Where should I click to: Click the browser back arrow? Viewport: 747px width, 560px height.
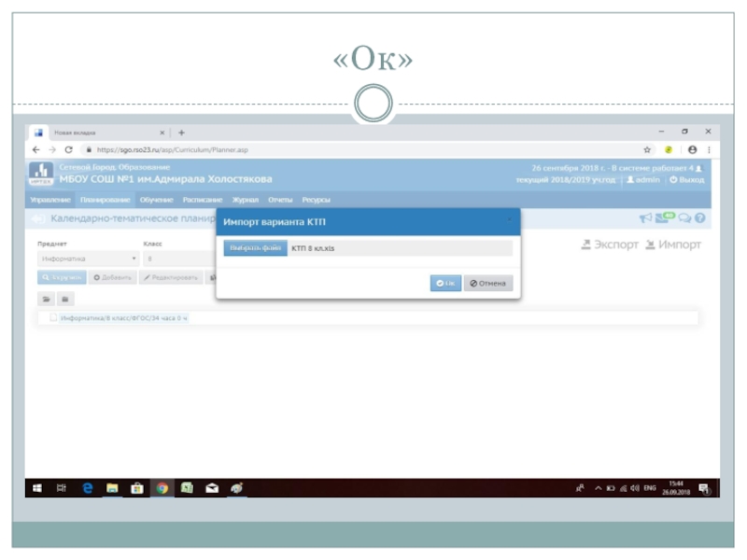[x=36, y=150]
